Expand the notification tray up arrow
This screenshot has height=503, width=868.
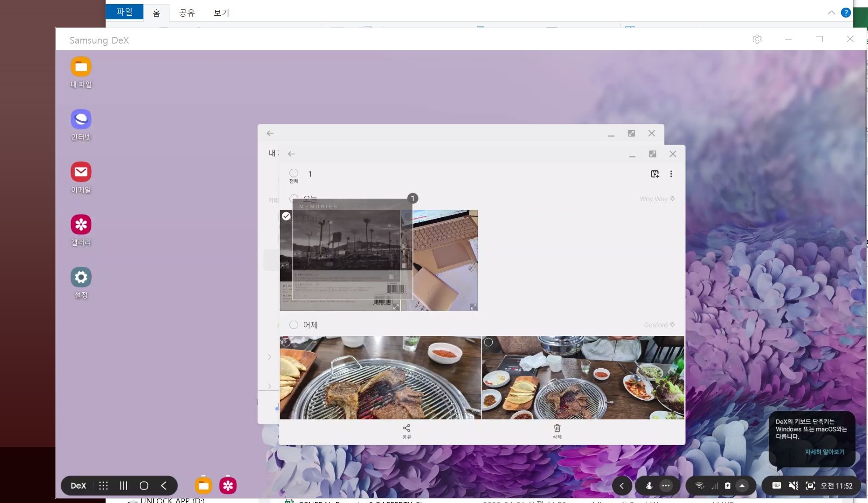(x=742, y=485)
